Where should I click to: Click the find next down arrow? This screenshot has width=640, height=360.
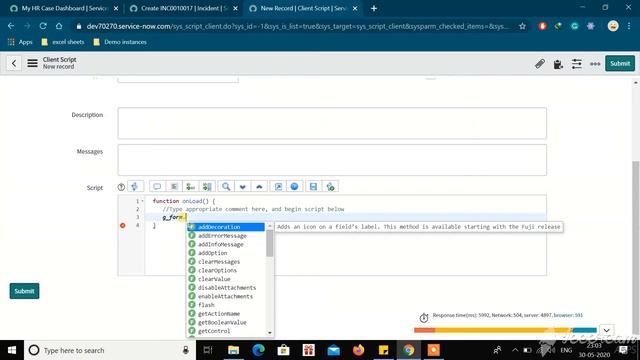point(242,187)
